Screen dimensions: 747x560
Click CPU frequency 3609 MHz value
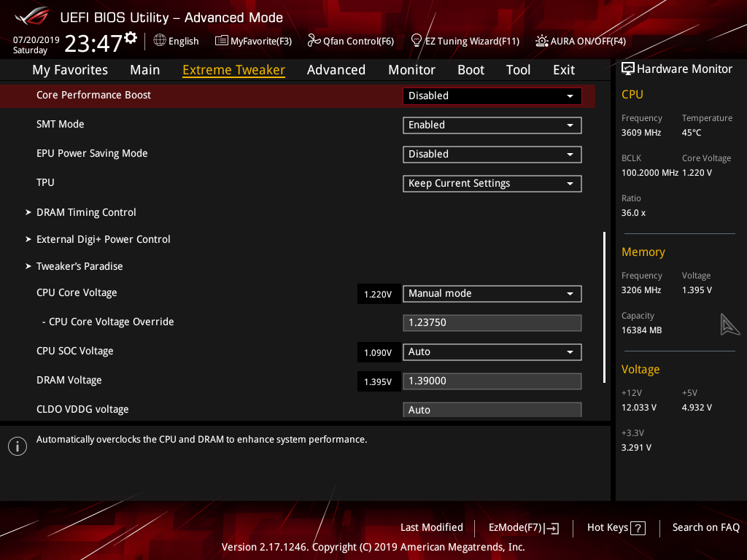point(641,133)
